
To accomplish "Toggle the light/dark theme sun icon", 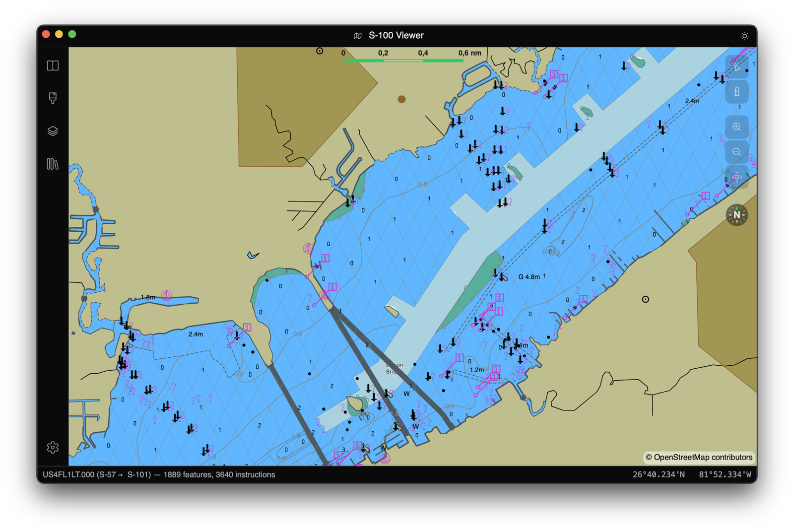I will point(744,36).
